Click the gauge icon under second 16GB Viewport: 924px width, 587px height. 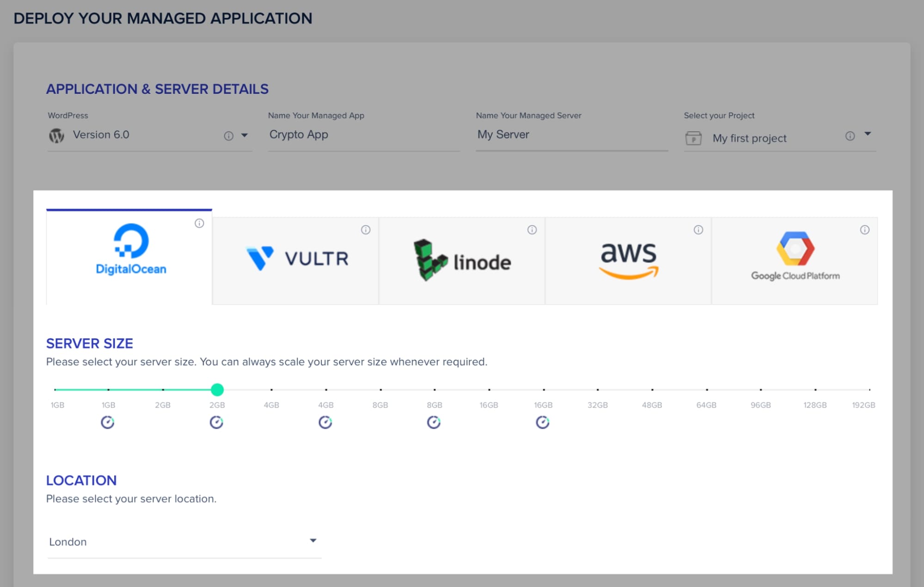[x=543, y=422]
